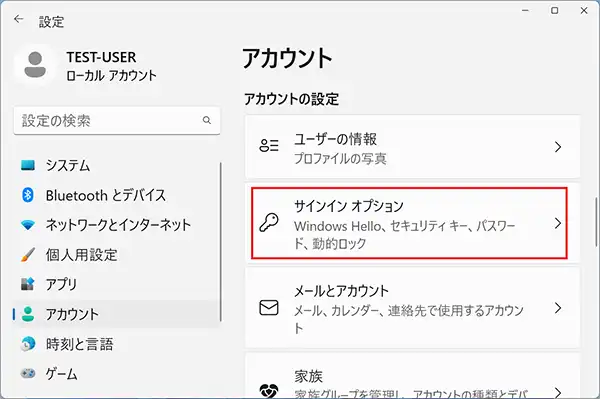Click the TEST-USER profile avatar
The width and height of the screenshot is (600, 399).
(35, 65)
